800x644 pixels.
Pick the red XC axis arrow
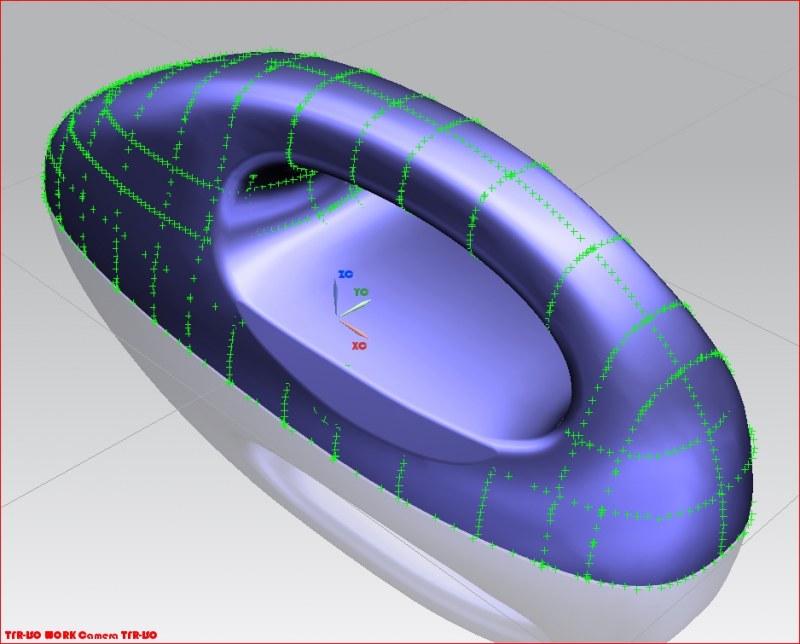tap(353, 328)
